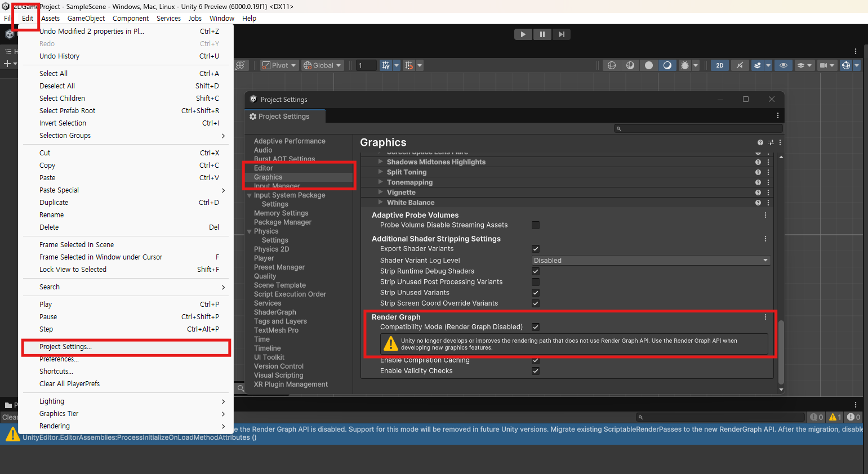The width and height of the screenshot is (868, 474).
Task: Click the Pause button in the toolbar
Action: click(x=542, y=34)
